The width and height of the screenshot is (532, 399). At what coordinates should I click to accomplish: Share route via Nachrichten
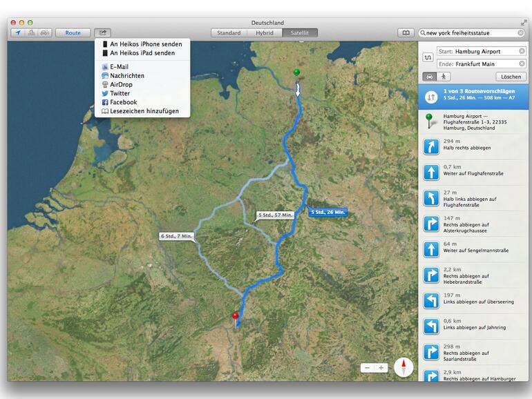click(142, 76)
